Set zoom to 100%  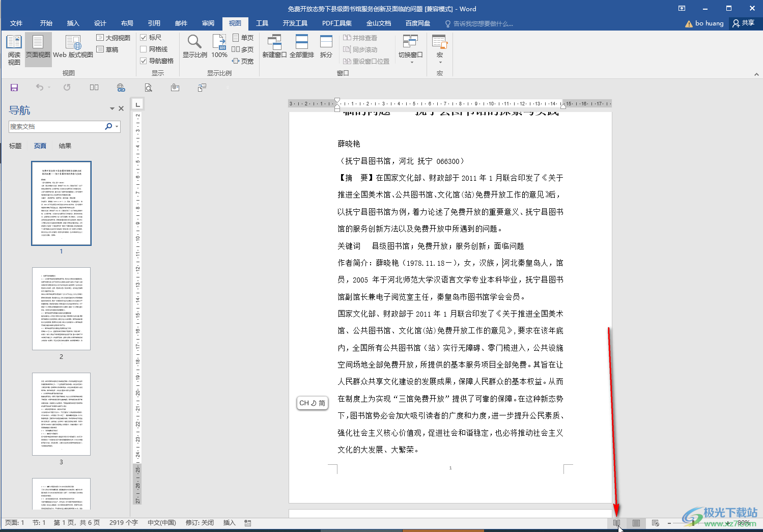(219, 47)
